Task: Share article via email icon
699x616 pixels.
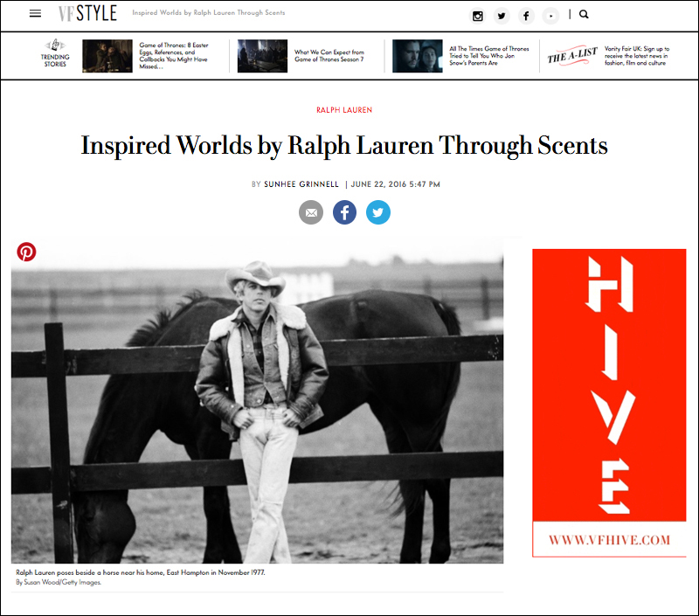Action: click(x=311, y=212)
